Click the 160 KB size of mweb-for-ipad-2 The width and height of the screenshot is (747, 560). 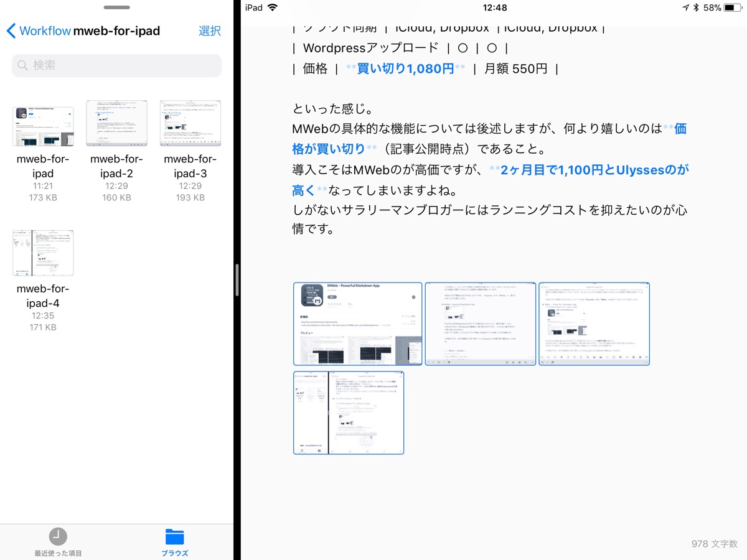tap(116, 198)
